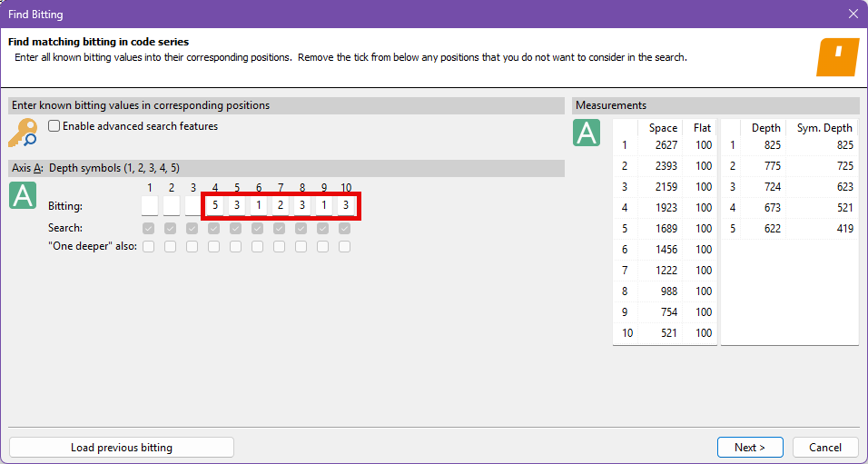This screenshot has height=464, width=868.
Task: Toggle Search checkbox for position 1
Action: point(149,228)
